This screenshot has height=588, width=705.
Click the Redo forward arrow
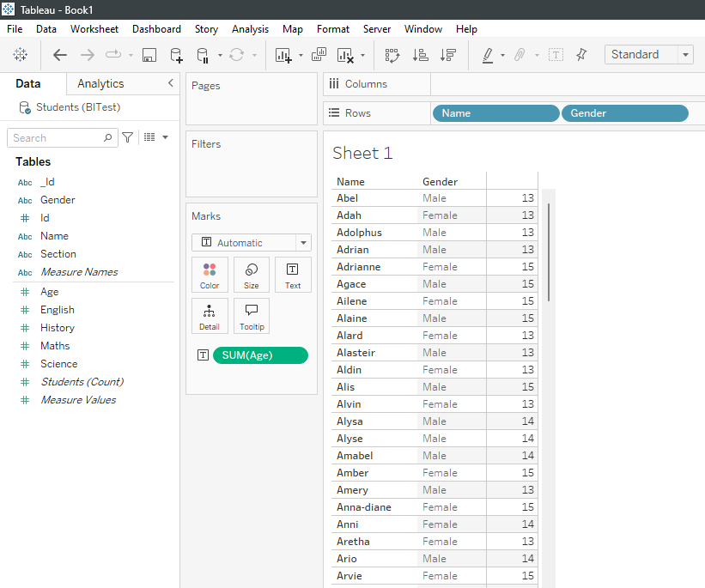click(x=88, y=55)
